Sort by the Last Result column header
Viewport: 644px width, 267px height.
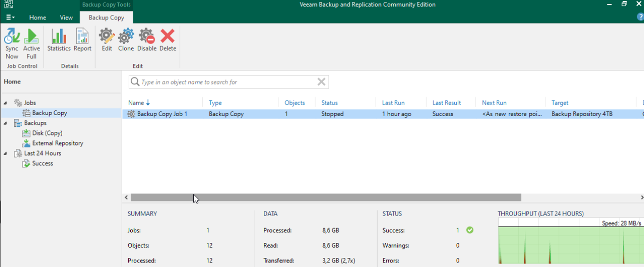pyautogui.click(x=447, y=102)
